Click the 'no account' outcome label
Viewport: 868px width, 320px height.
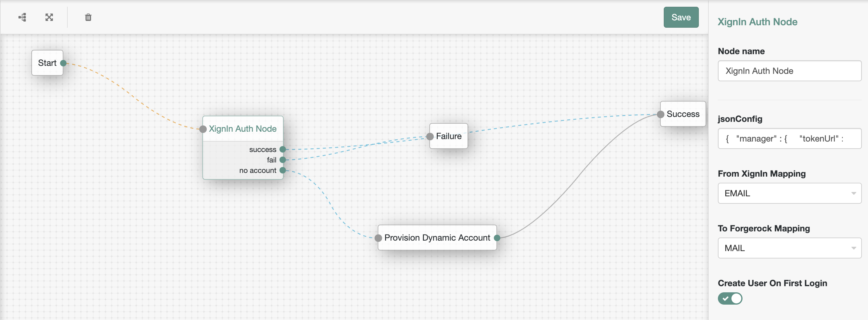pos(257,170)
